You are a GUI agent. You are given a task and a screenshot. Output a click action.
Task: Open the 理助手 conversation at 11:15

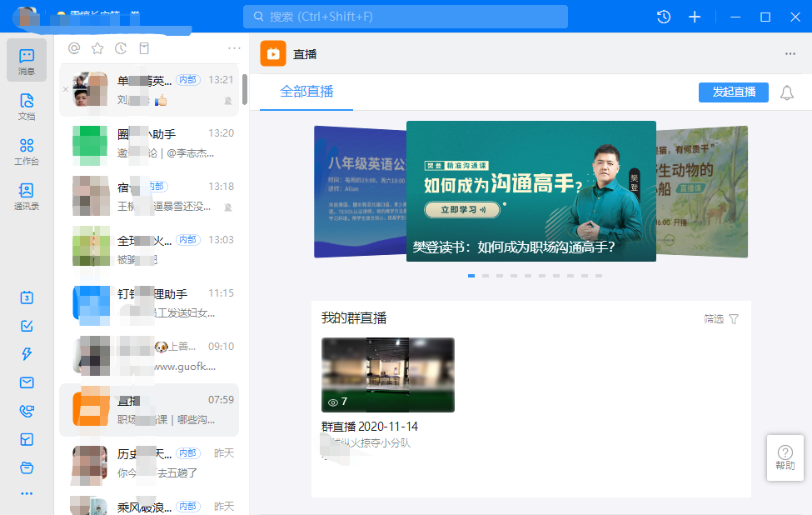149,303
